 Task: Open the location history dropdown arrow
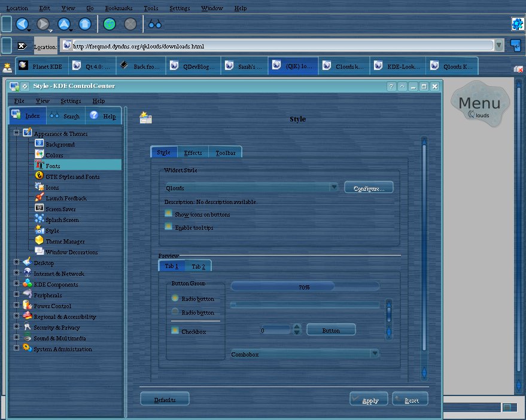tap(499, 45)
